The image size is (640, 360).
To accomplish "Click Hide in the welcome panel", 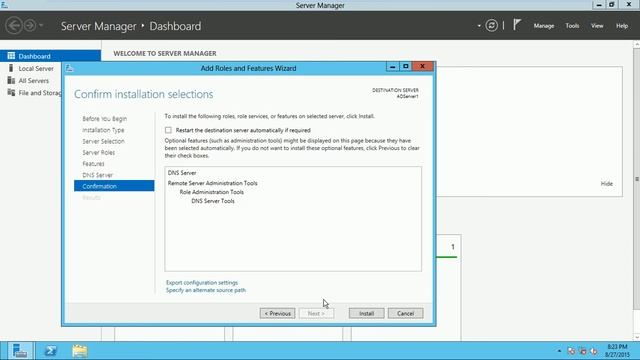I will 607,184.
